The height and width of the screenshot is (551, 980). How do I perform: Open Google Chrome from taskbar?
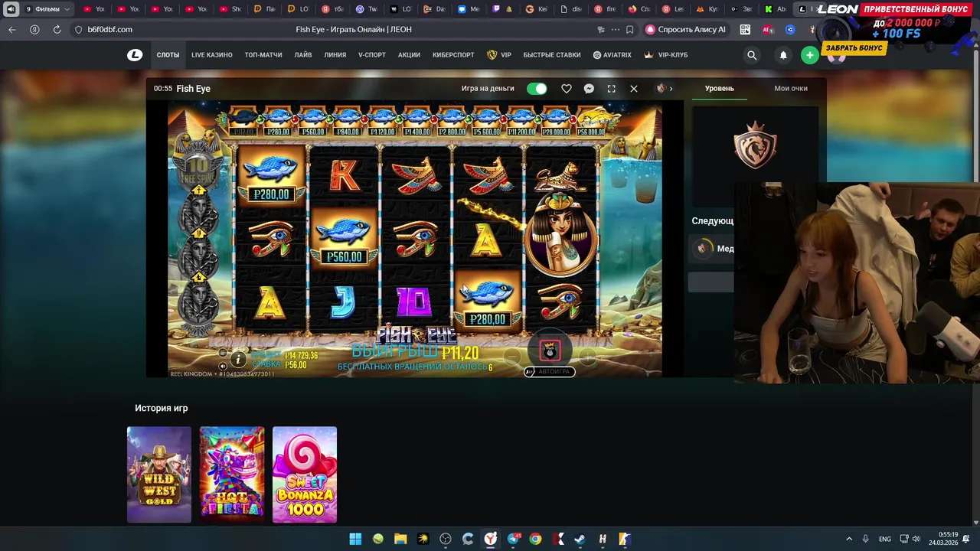[535, 539]
